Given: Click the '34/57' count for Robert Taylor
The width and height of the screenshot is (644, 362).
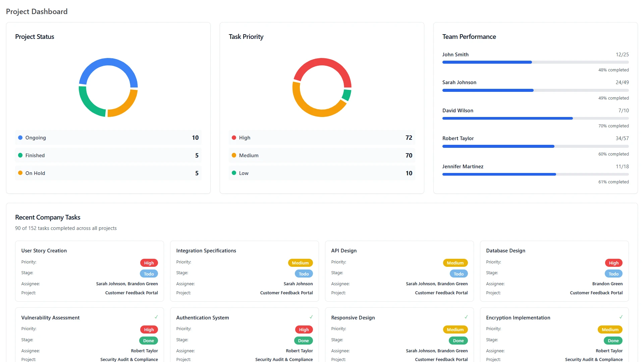Looking at the screenshot, I should point(622,138).
